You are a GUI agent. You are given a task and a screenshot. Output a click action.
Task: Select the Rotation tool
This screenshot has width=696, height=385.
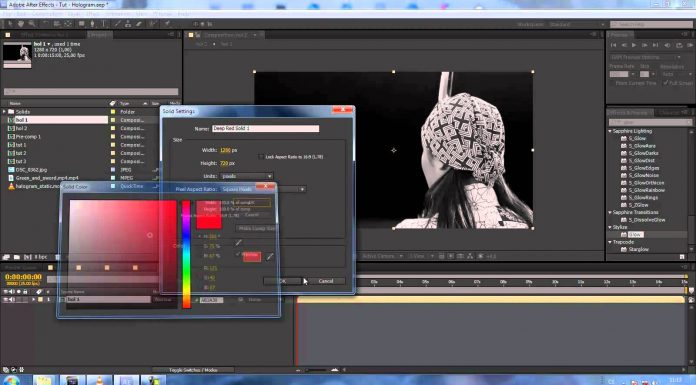coord(46,24)
